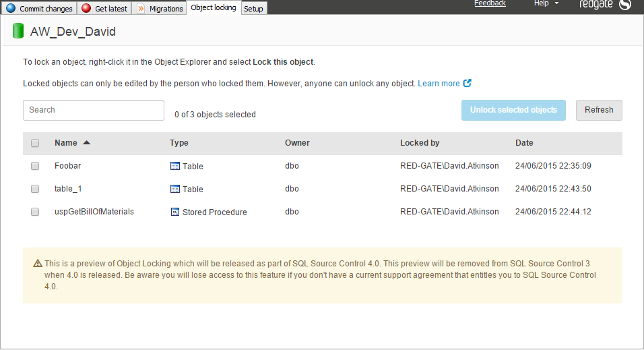Select the Object locking tab

[x=214, y=7]
